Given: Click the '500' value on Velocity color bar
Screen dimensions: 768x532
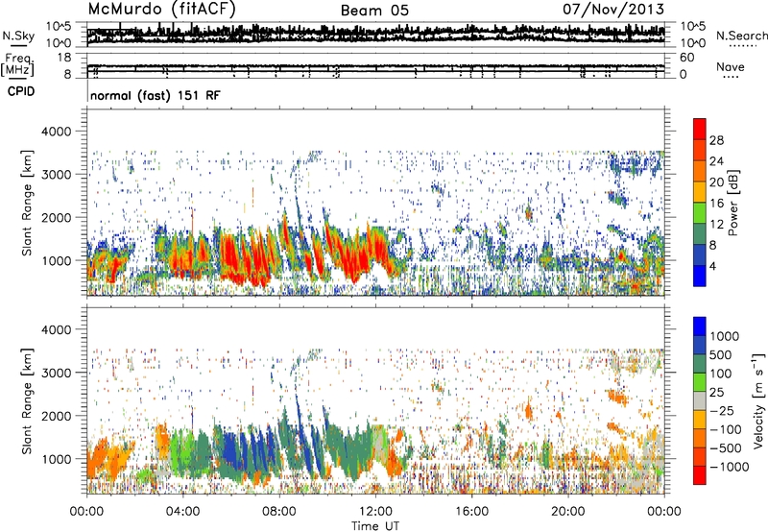Looking at the screenshot, I should 723,354.
